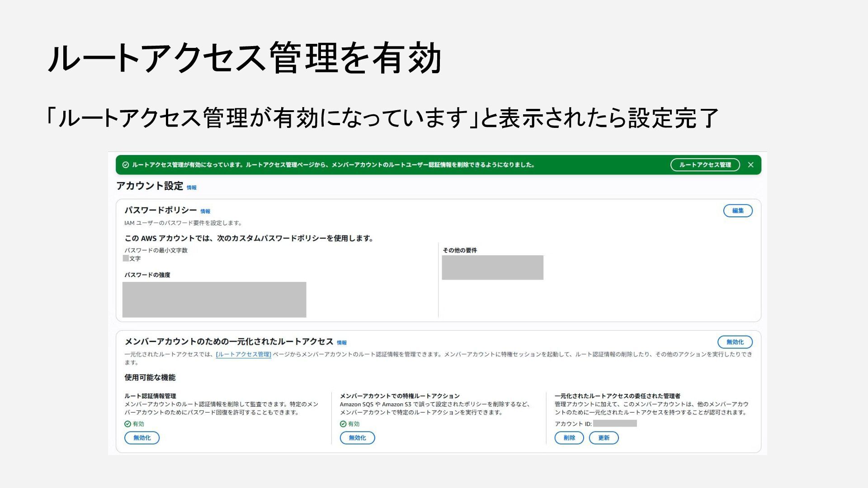
Task: Click the masked パスワードの強度 box
Action: click(x=214, y=300)
